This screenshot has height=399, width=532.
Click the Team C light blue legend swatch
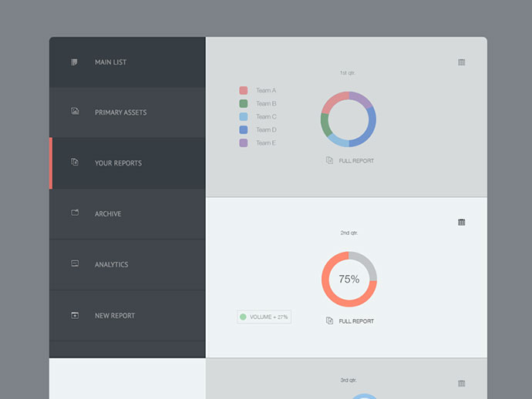tap(244, 116)
